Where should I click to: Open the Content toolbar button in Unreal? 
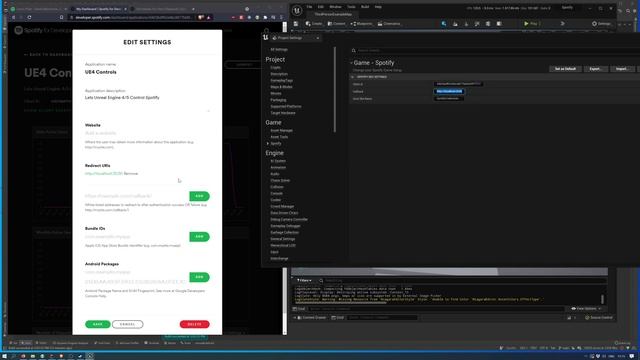337,24
